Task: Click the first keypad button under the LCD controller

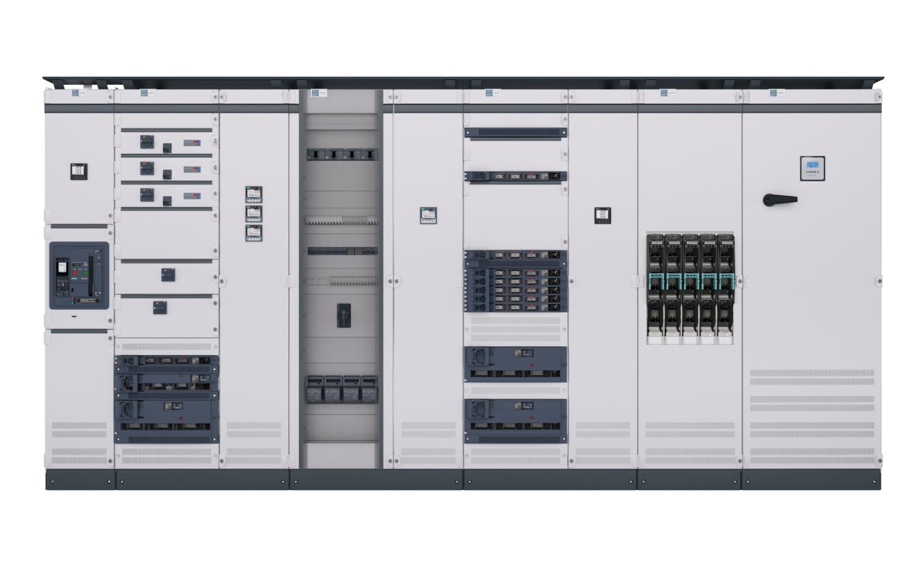Action: click(x=807, y=172)
